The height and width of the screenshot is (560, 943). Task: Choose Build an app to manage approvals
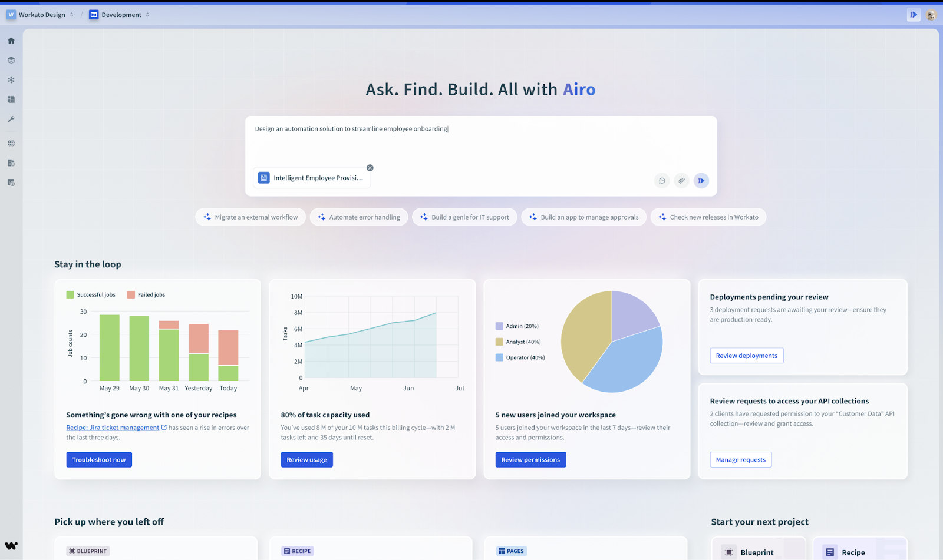tap(584, 217)
